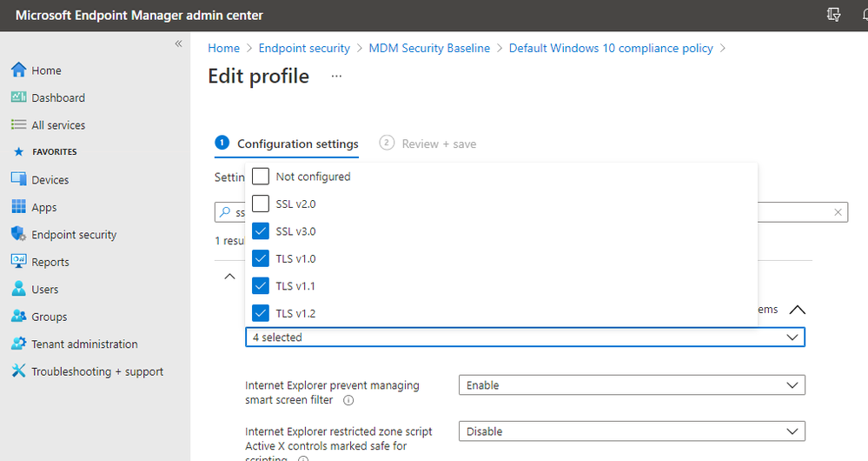Select the Configuration settings tab

point(297,144)
